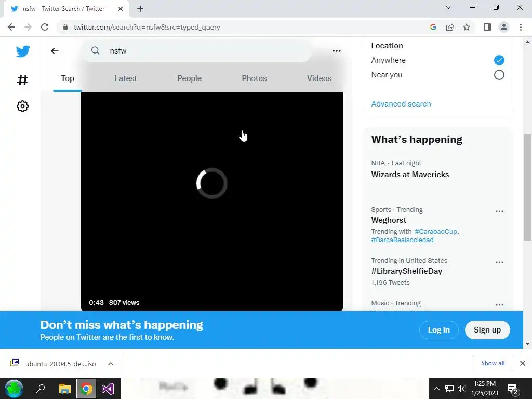Open the clock showing 1:25 PM
The image size is (532, 399).
pyautogui.click(x=485, y=389)
